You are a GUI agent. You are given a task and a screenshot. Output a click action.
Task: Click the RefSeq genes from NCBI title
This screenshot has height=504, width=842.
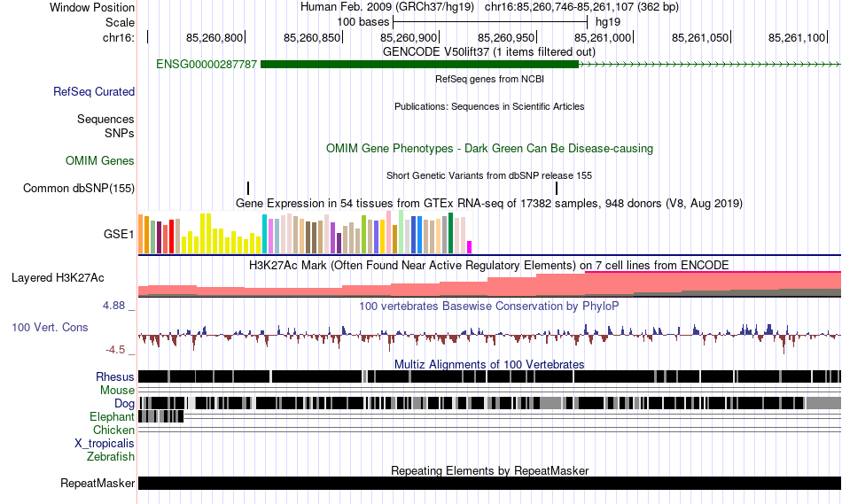(x=489, y=79)
